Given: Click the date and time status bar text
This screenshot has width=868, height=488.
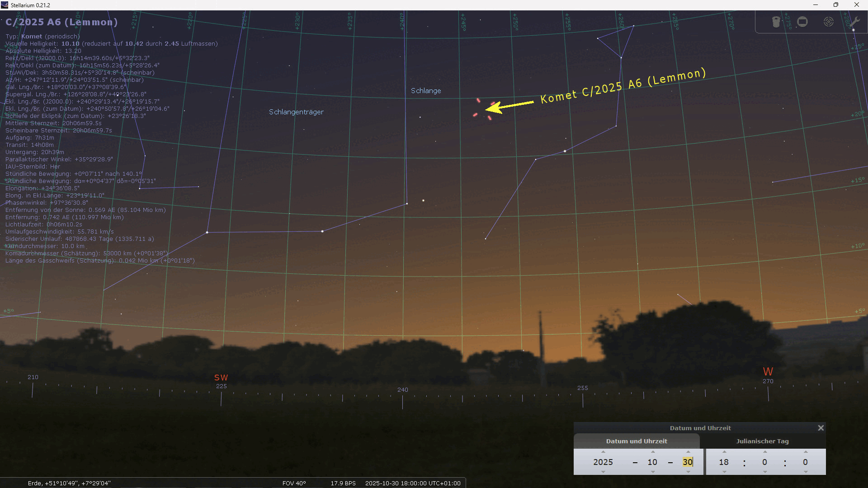Looking at the screenshot, I should pyautogui.click(x=412, y=483).
